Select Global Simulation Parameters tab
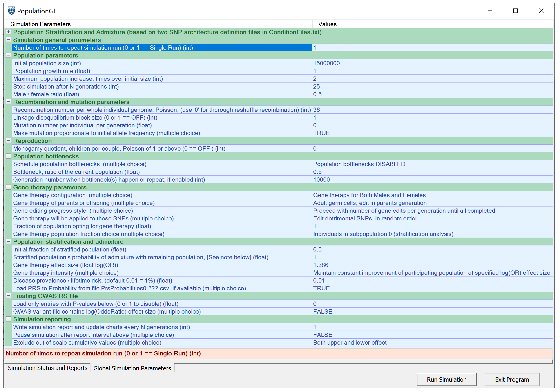The width and height of the screenshot is (558, 392). pyautogui.click(x=132, y=368)
